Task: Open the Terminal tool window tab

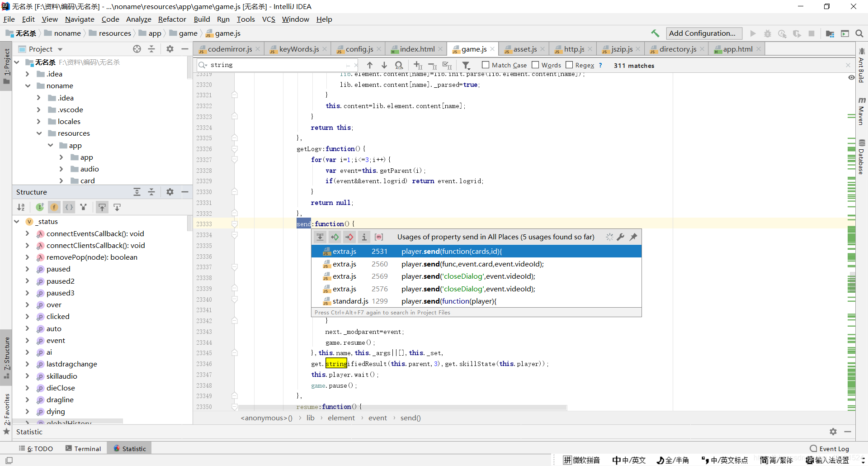Action: [x=83, y=448]
